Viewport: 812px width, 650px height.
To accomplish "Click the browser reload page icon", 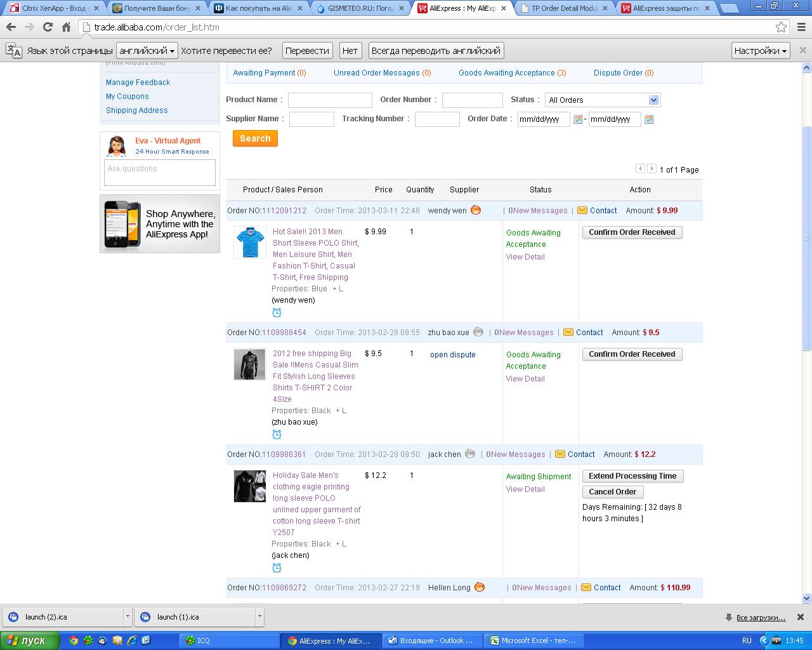I will tap(48, 27).
